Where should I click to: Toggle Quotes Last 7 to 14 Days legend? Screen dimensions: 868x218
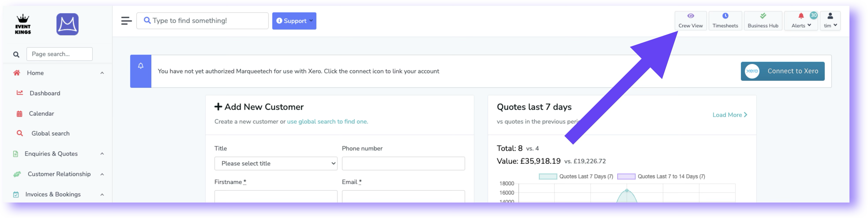[661, 177]
